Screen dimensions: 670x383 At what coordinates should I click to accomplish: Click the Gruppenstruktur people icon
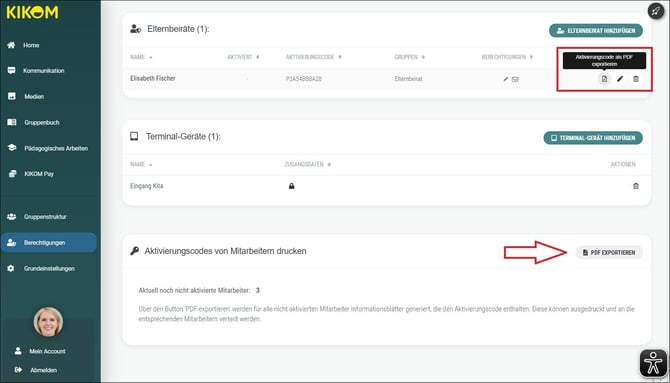(12, 216)
